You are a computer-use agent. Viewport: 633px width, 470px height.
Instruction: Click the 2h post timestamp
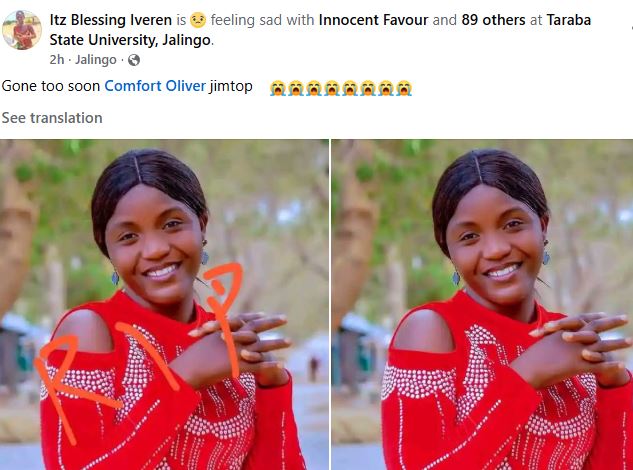pyautogui.click(x=57, y=60)
